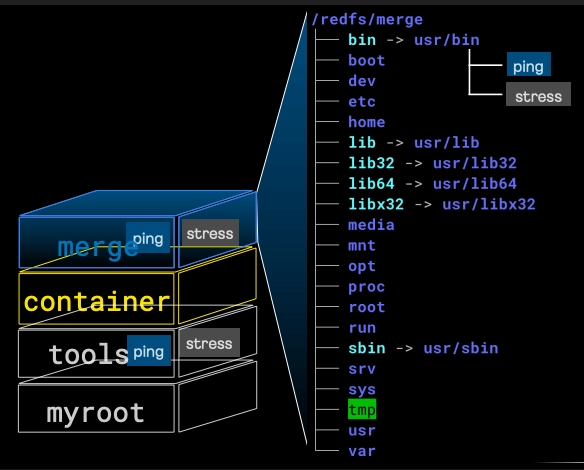Image resolution: width=584 pixels, height=470 pixels.
Task: Select the libx32 symlink entry
Action: (376, 204)
